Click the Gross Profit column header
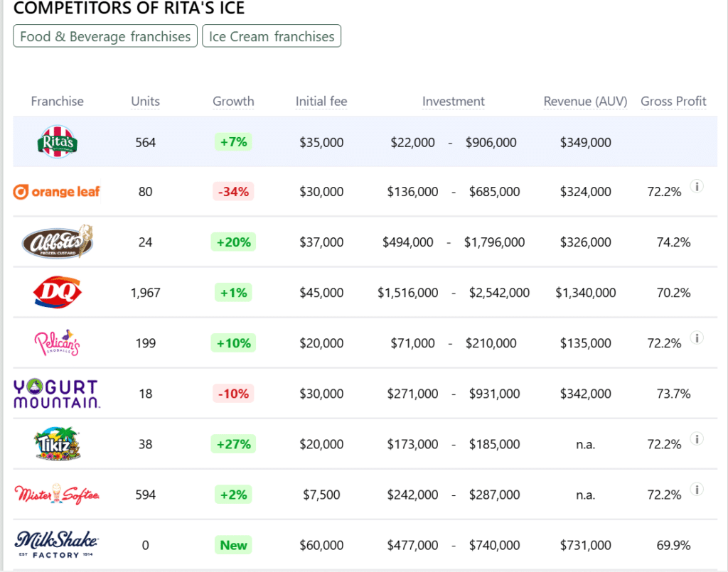 (673, 101)
